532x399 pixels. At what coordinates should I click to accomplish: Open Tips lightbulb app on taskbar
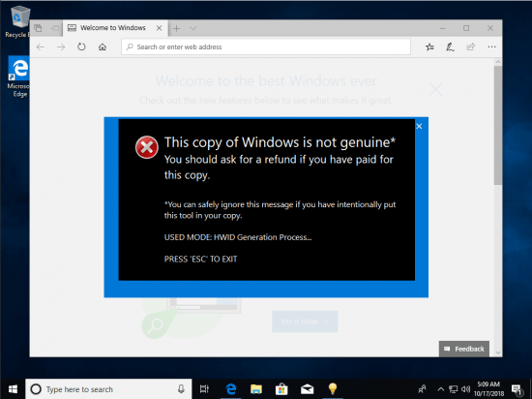coord(333,389)
